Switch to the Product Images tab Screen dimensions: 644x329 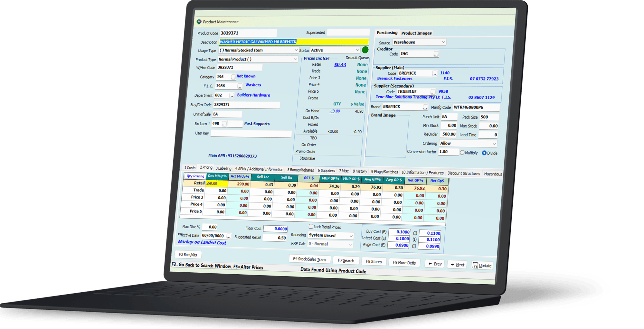[x=416, y=33]
